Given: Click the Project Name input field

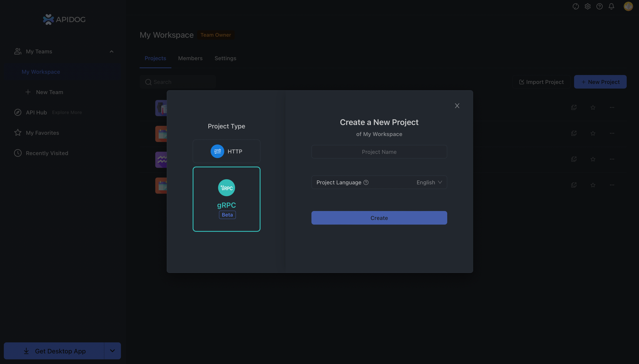Looking at the screenshot, I should click(x=379, y=152).
